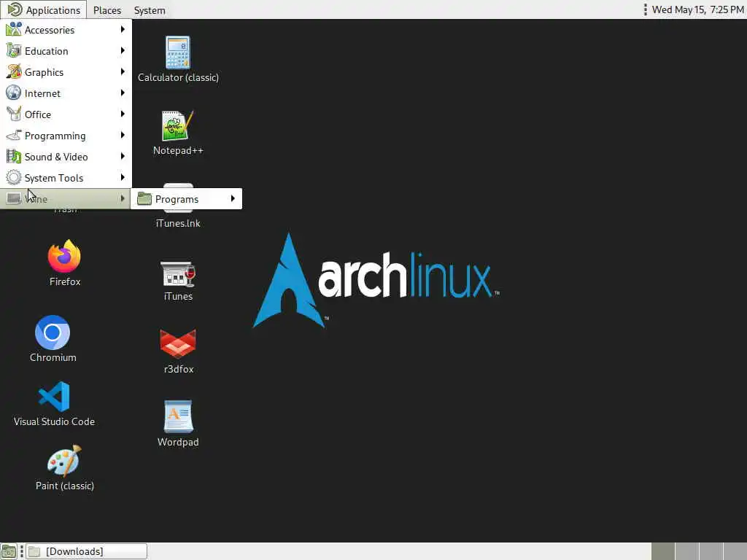Expand the Programs submenu arrow
This screenshot has height=560, width=747.
[x=233, y=198]
